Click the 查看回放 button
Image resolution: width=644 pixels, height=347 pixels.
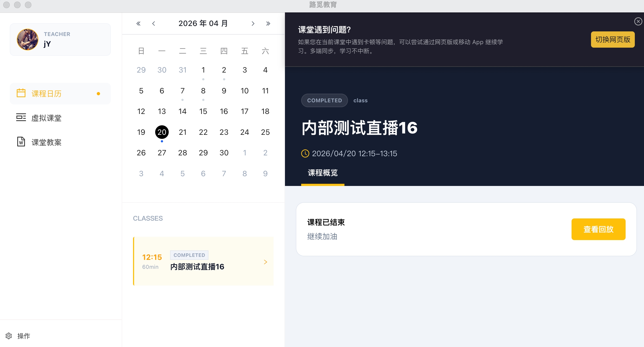[x=598, y=229]
